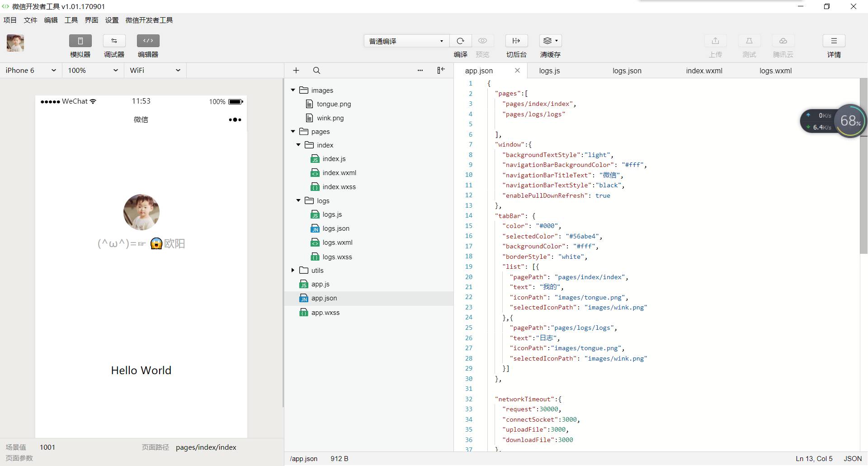This screenshot has height=466, width=868.
Task: Click the 68% floating performance widget
Action: click(850, 121)
